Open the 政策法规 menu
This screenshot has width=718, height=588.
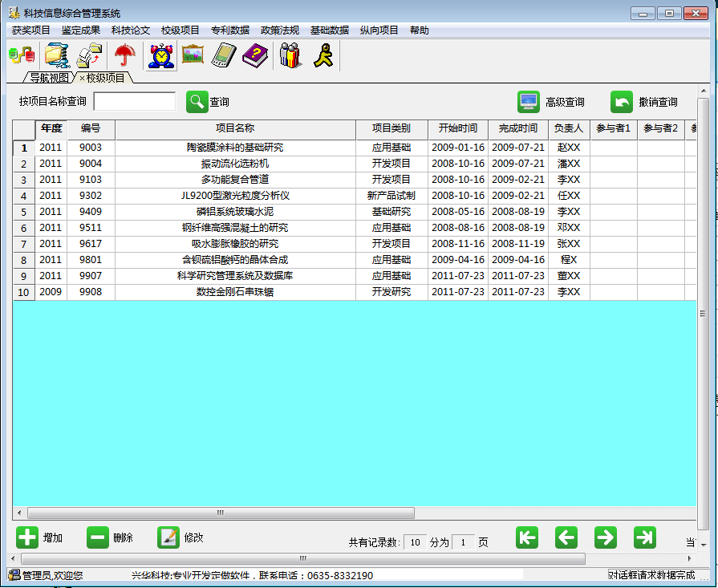pos(280,30)
